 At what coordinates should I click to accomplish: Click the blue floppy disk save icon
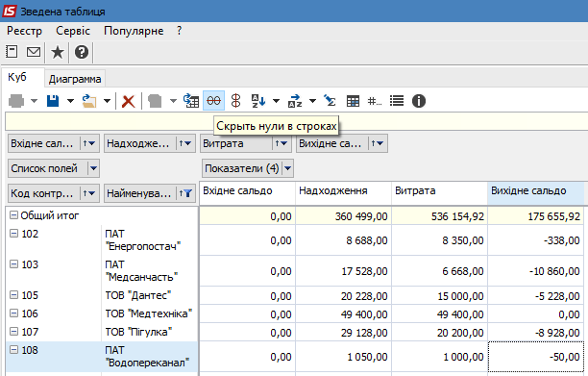(53, 101)
